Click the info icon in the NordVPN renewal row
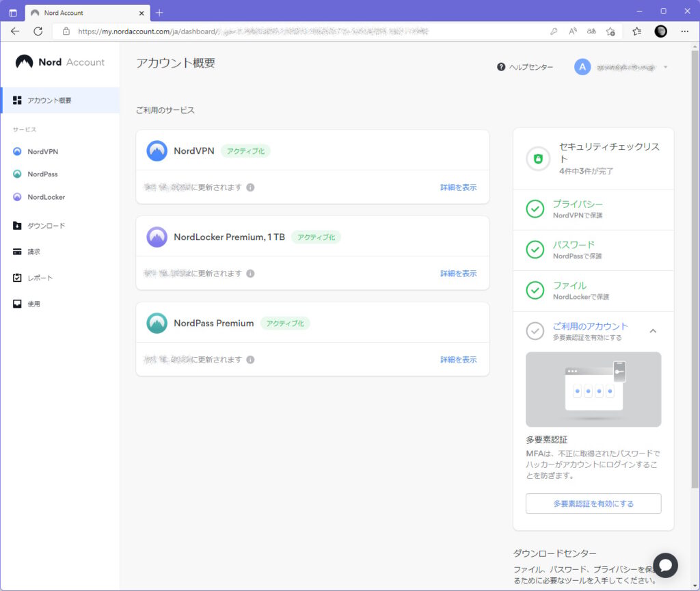This screenshot has width=700, height=591. coord(250,187)
